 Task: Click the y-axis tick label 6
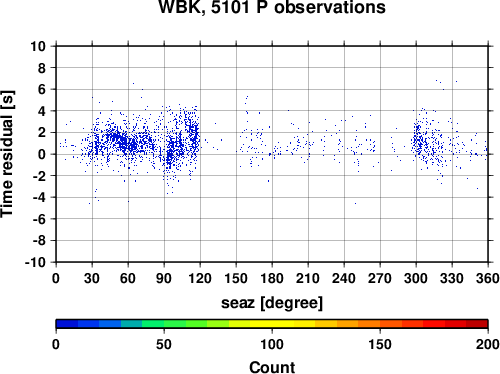click(42, 90)
